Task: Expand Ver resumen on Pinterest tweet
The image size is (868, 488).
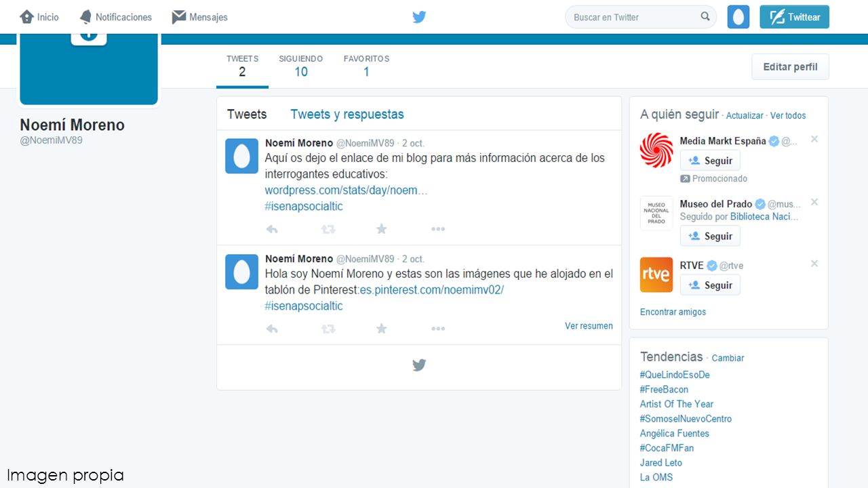Action: point(589,326)
